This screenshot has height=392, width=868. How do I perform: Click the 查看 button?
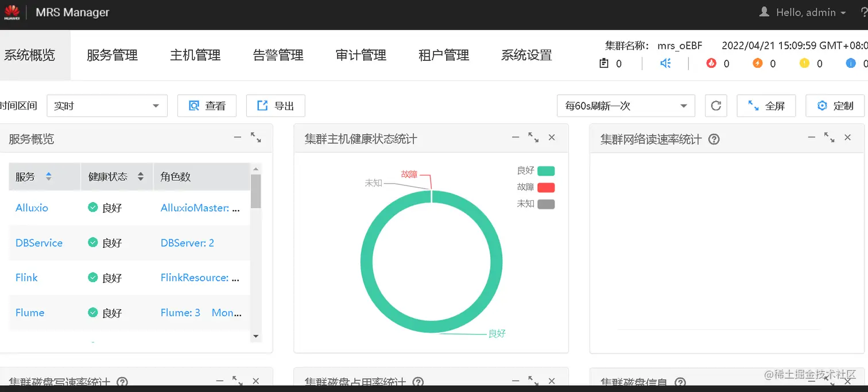click(207, 106)
